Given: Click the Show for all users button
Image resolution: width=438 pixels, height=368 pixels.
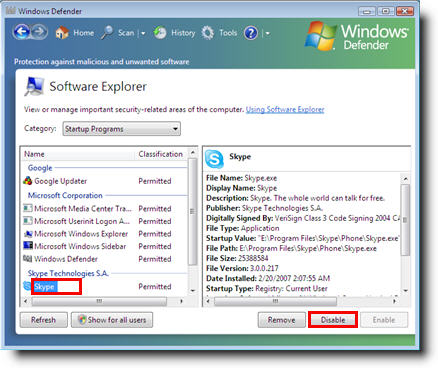Looking at the screenshot, I should 112,320.
